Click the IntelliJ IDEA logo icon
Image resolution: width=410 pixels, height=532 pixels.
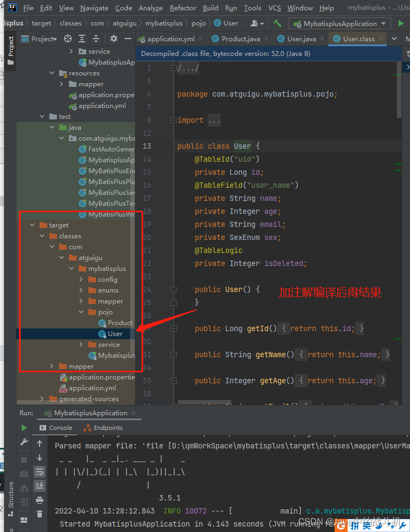(12, 8)
